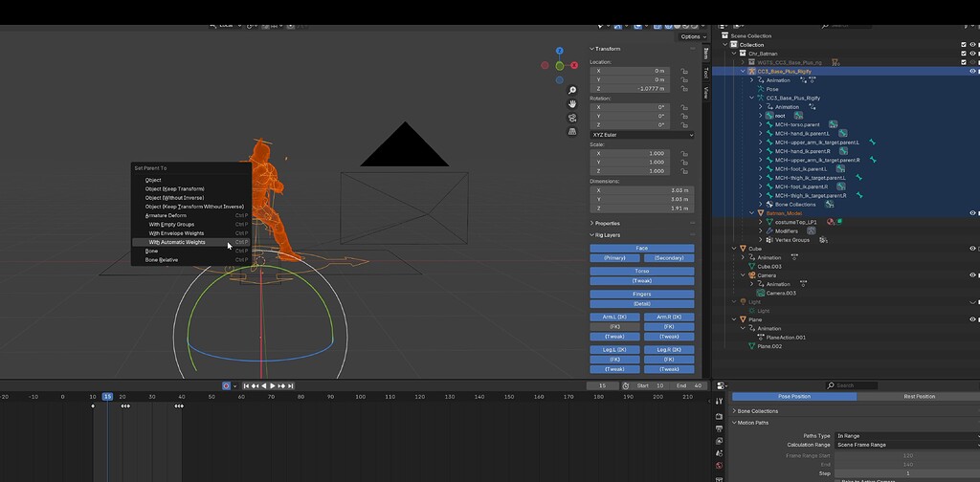Switch to the View sidebar tab
This screenshot has width=980, height=482.
click(x=705, y=93)
